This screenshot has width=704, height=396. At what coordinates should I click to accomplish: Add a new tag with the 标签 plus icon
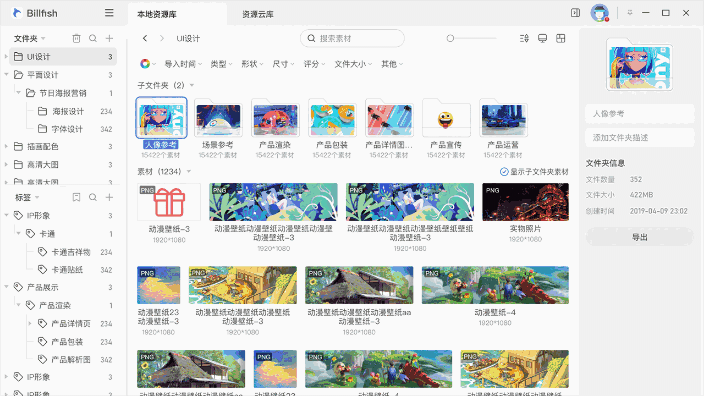[109, 198]
